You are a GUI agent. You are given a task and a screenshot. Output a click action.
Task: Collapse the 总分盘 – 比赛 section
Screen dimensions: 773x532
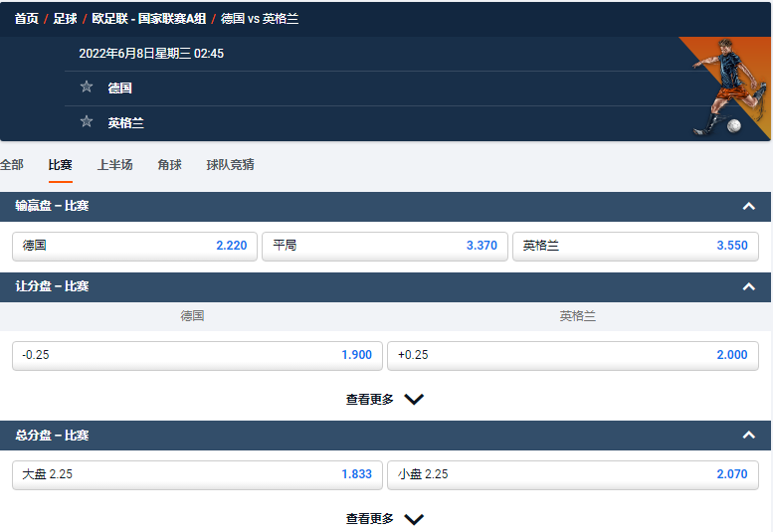[748, 436]
